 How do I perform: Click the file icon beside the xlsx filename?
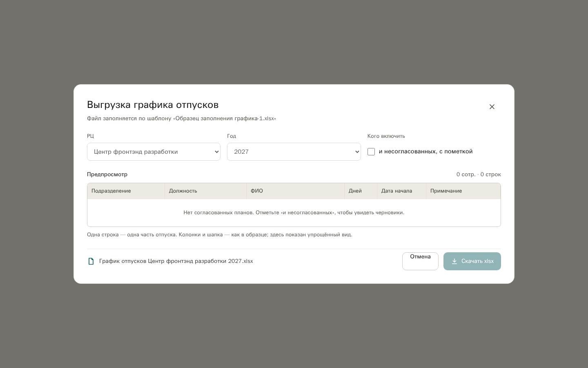(91, 261)
